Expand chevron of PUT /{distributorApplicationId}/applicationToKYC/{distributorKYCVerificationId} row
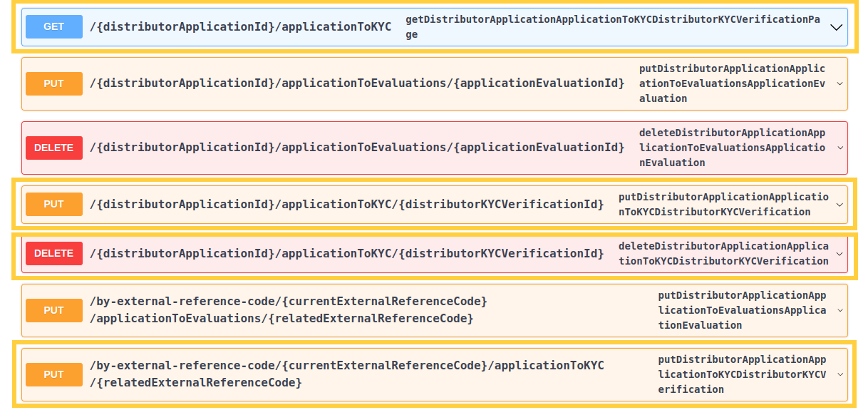The height and width of the screenshot is (410, 868). coord(839,204)
